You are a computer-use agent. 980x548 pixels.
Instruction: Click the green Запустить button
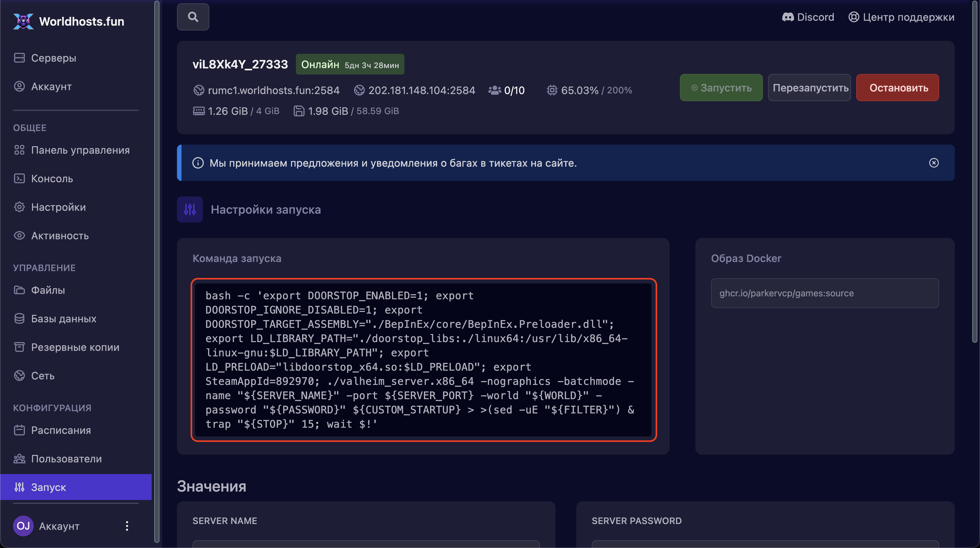point(721,88)
